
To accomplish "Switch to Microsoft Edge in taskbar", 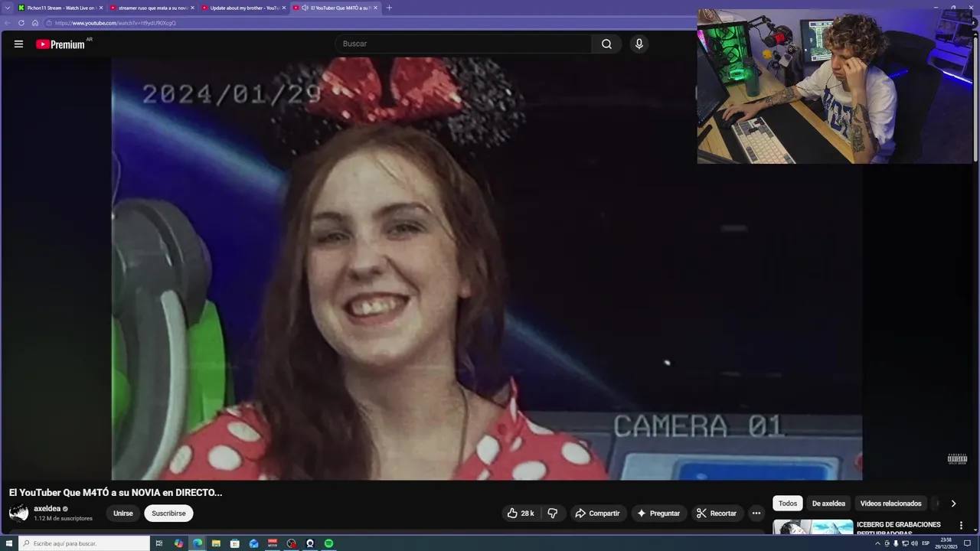I will tap(198, 543).
